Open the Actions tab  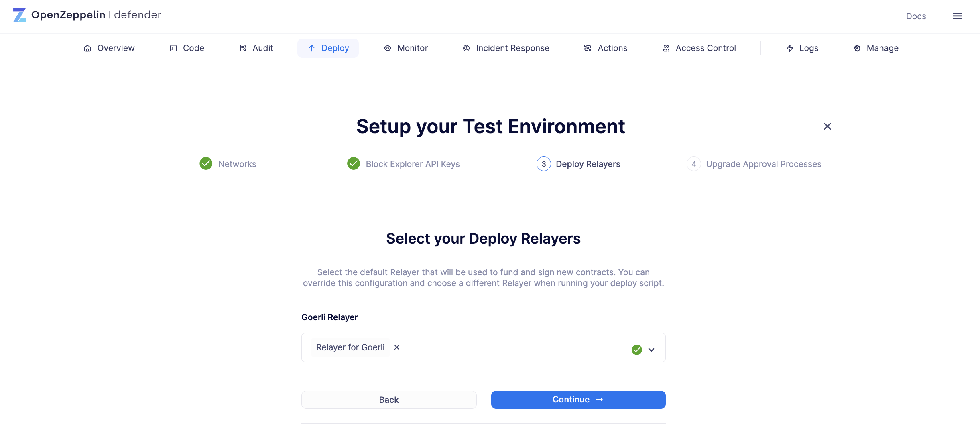[605, 48]
